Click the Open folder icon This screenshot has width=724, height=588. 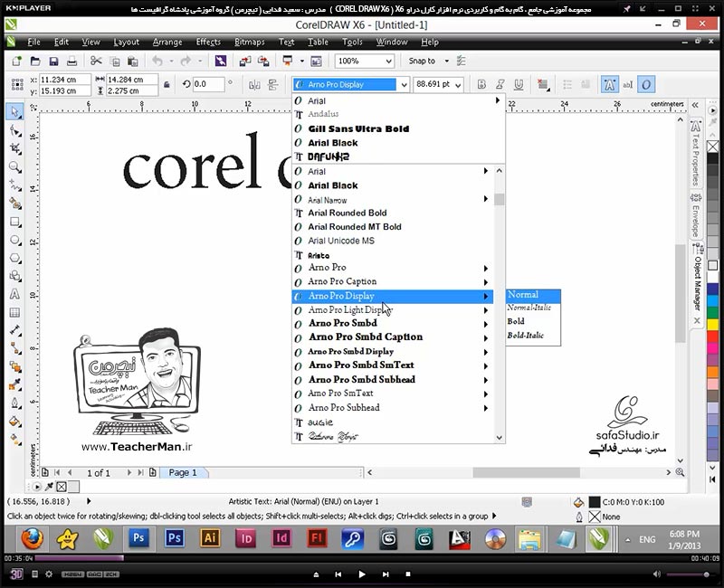35,61
